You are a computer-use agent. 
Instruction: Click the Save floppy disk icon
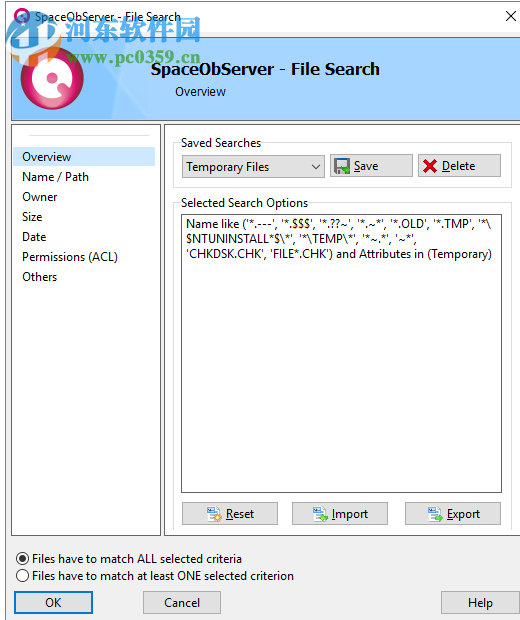point(342,166)
